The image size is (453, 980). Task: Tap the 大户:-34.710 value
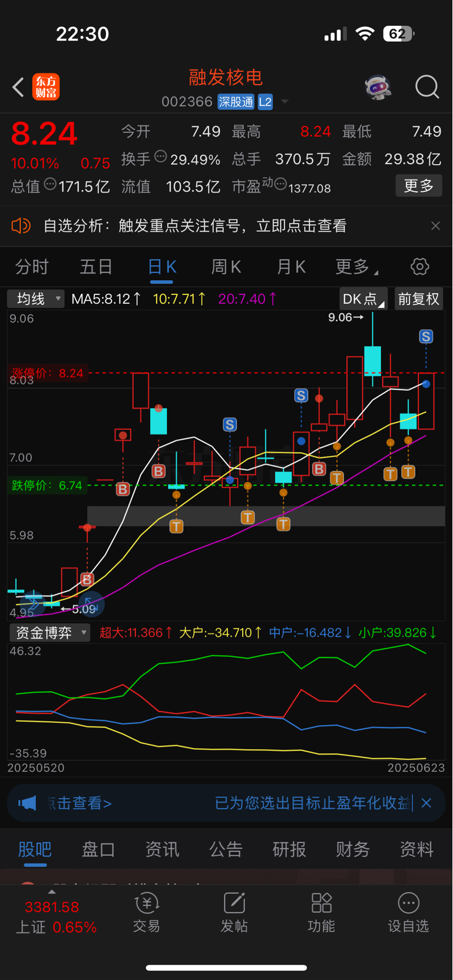(220, 633)
